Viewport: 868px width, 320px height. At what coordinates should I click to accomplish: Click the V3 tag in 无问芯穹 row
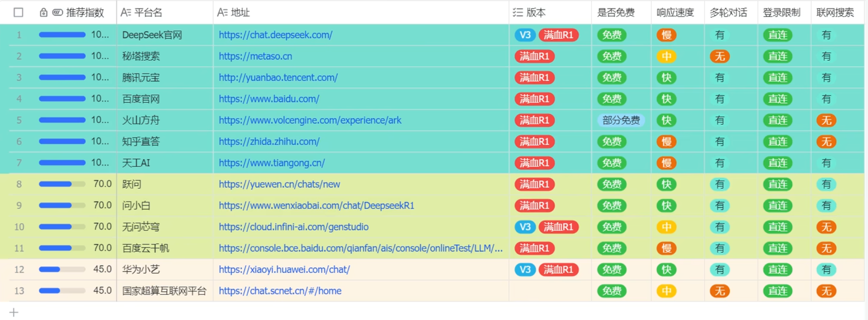(x=525, y=227)
